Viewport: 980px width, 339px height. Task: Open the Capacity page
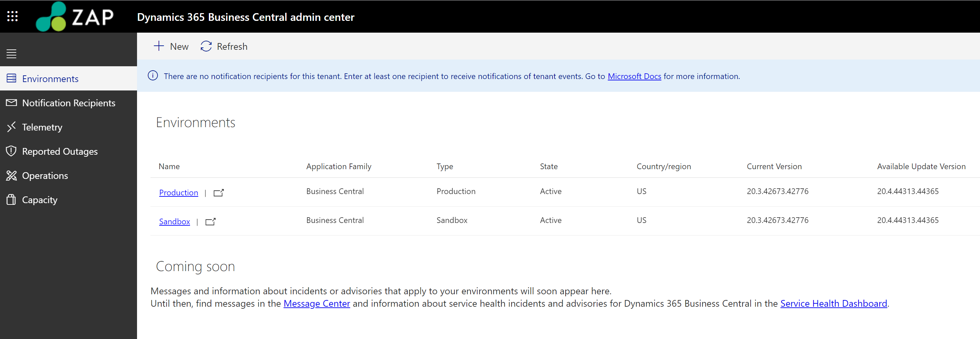[x=69, y=199]
